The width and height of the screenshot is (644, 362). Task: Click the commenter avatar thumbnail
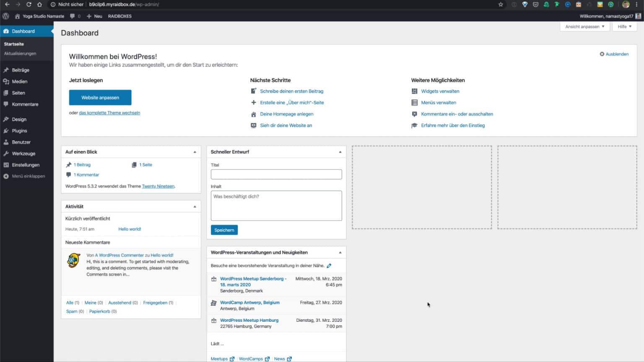74,260
